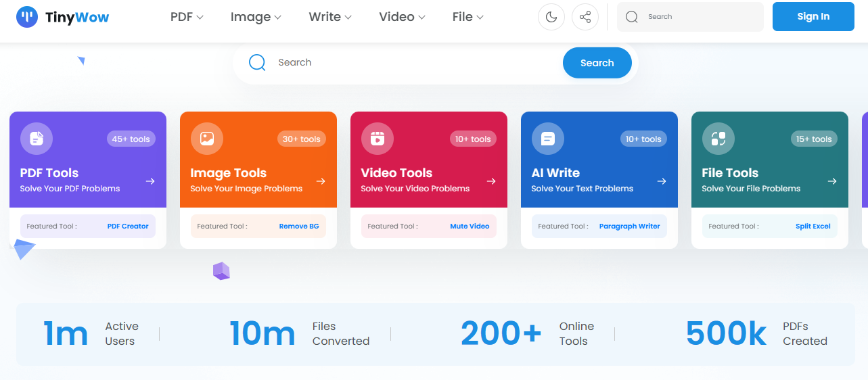The image size is (868, 380).
Task: Toggle dark mode with moon icon
Action: click(551, 17)
